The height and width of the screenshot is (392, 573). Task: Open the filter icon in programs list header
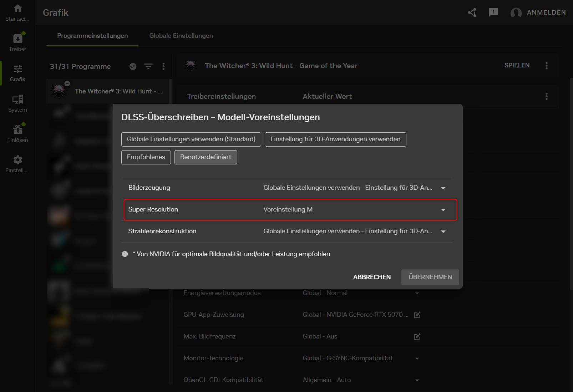[148, 66]
